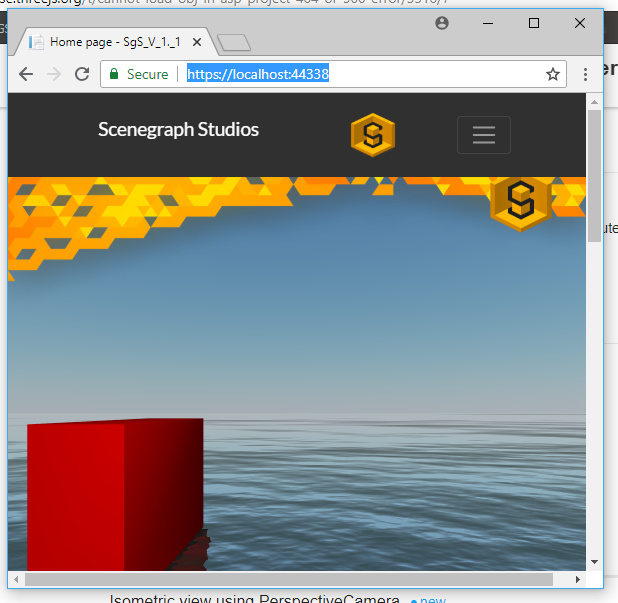Click the large hexagon S logo over the sky
618x603 pixels.
click(x=520, y=201)
